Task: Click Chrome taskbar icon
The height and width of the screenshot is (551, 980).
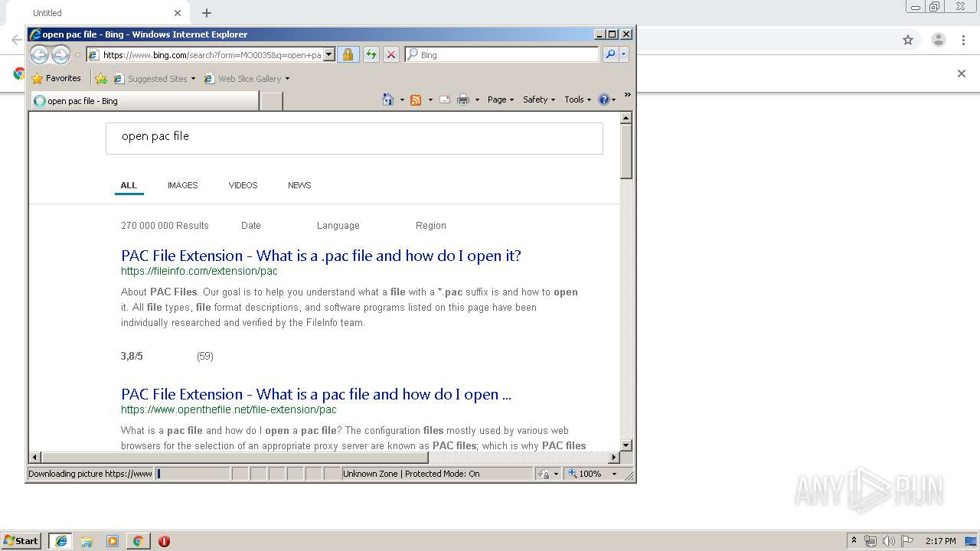Action: [x=138, y=541]
